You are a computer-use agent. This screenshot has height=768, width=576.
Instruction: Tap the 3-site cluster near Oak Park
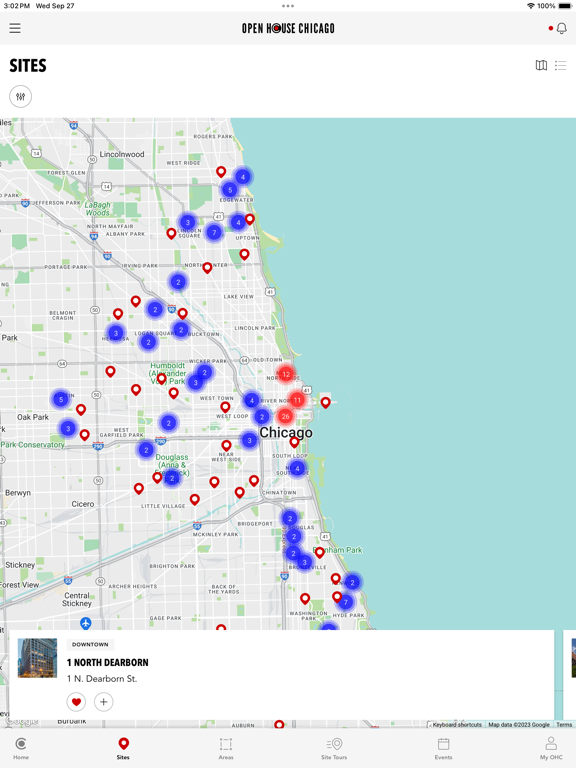(68, 429)
